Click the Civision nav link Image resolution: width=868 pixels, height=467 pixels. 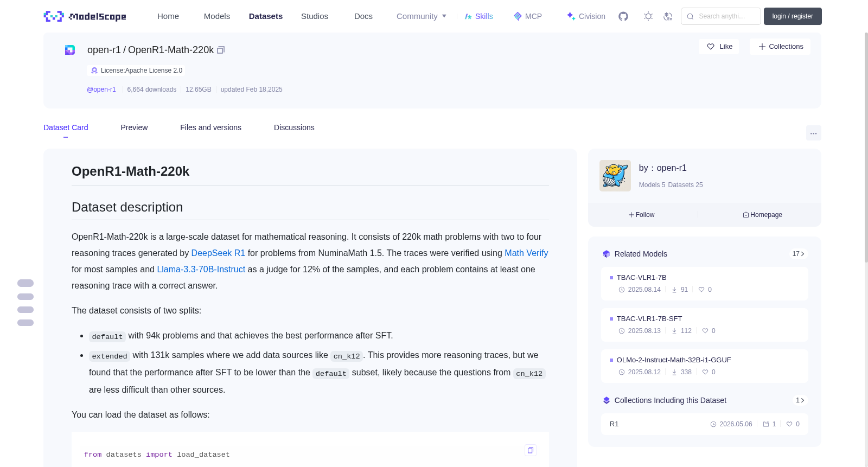pyautogui.click(x=586, y=16)
